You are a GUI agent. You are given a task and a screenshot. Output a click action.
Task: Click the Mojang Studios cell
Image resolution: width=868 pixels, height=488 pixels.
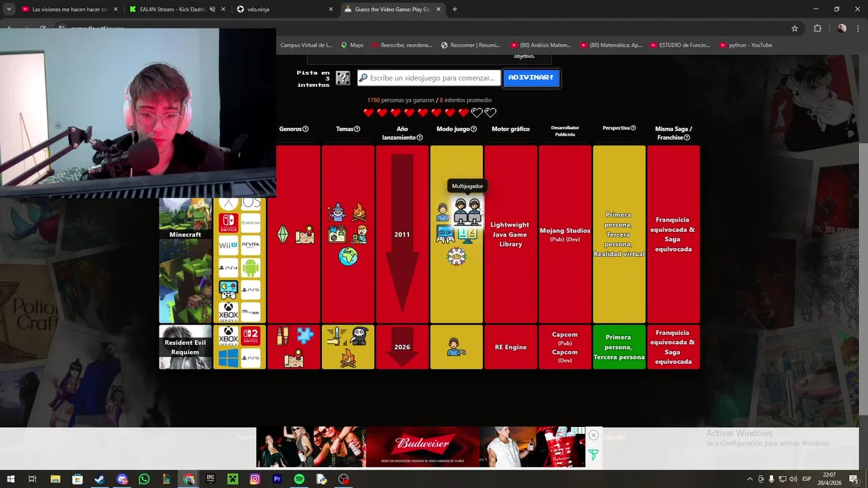pos(565,235)
